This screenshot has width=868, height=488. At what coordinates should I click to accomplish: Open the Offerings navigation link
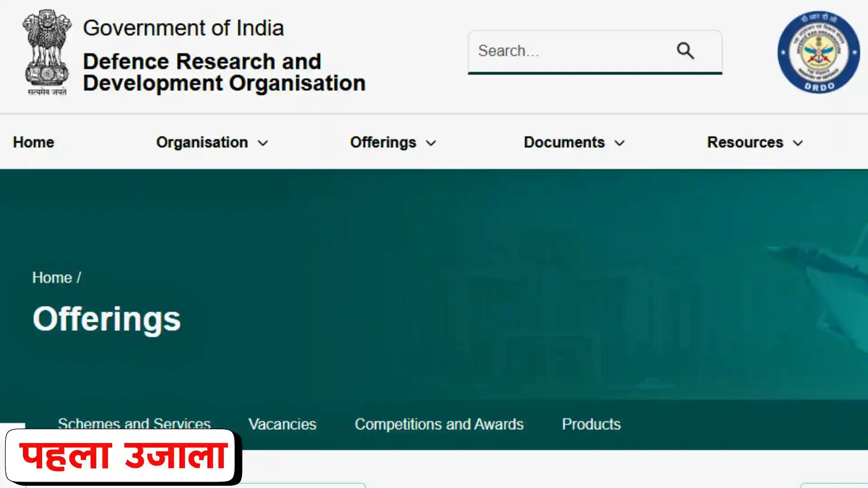coord(382,142)
